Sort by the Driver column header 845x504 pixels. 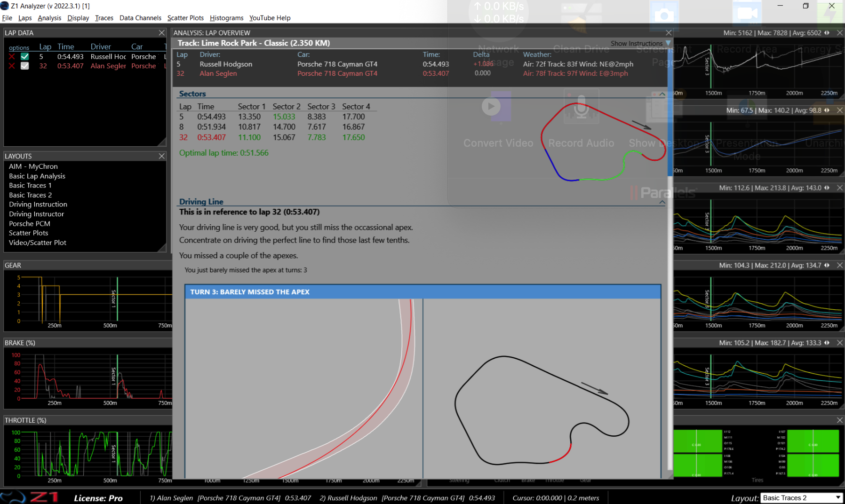point(101,47)
